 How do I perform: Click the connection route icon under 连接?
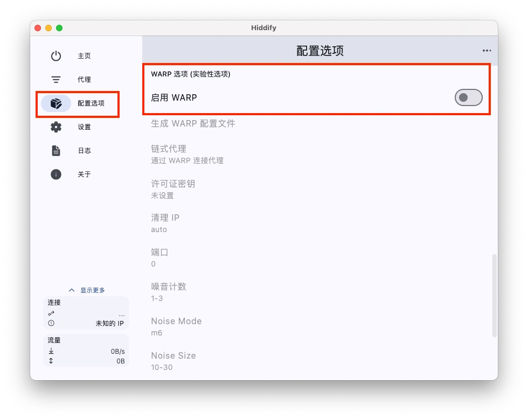(51, 313)
